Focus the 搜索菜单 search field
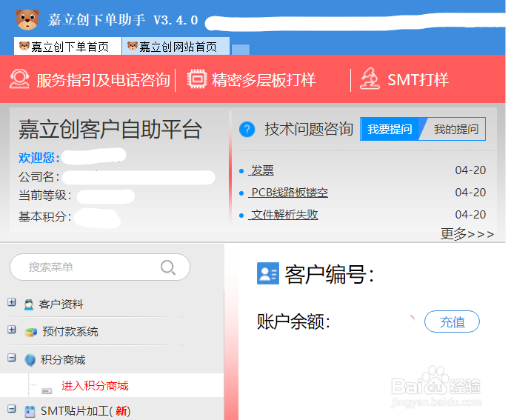 click(100, 267)
